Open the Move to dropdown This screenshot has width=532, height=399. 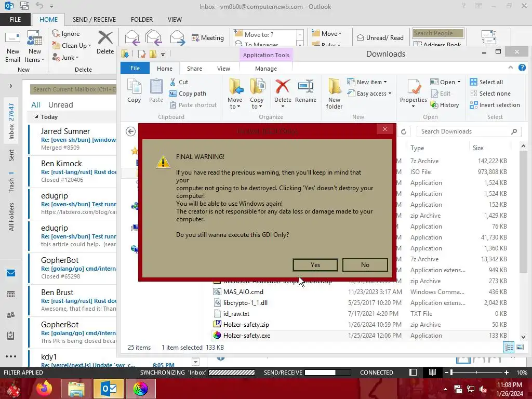(235, 94)
